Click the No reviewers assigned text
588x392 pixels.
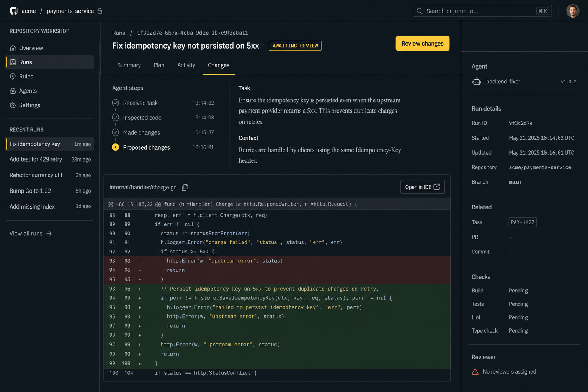click(510, 372)
